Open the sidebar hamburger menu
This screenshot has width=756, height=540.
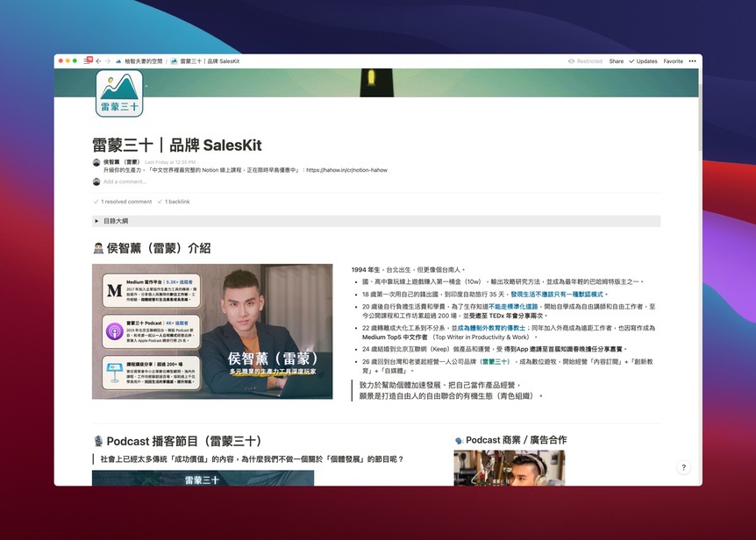click(x=88, y=61)
